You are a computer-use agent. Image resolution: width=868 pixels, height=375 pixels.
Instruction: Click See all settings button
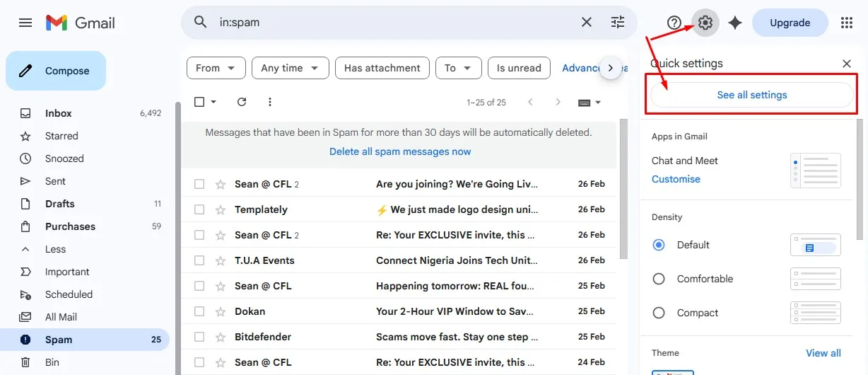pyautogui.click(x=752, y=95)
